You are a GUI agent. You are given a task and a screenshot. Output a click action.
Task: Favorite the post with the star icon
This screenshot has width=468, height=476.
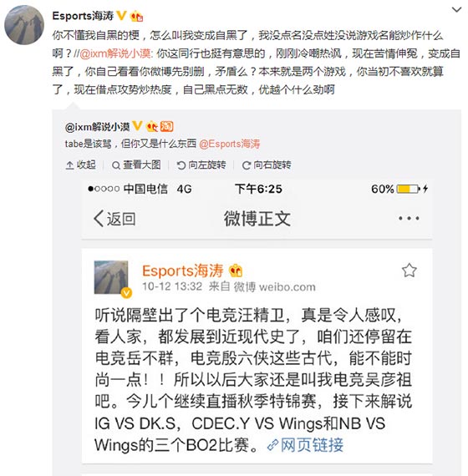(409, 271)
